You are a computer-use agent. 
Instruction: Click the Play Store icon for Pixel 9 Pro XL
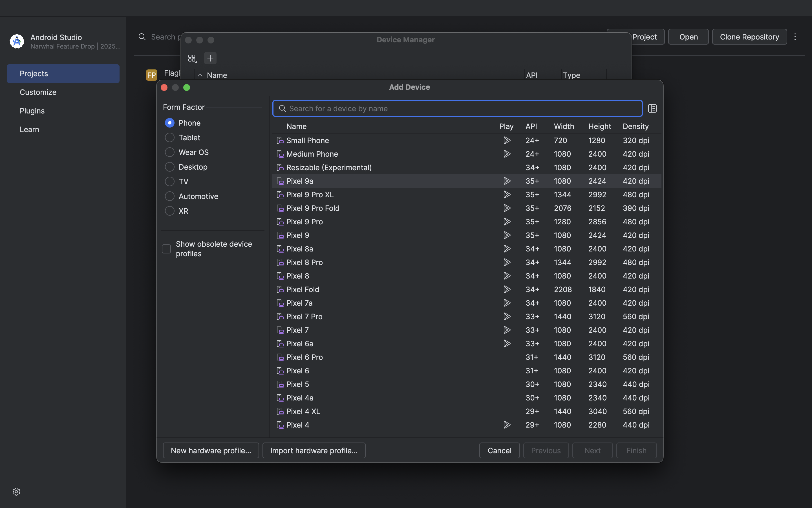point(507,194)
